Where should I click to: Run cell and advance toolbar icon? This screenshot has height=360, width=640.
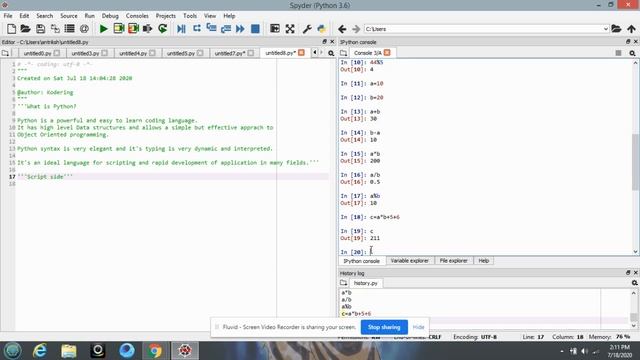pos(133,29)
